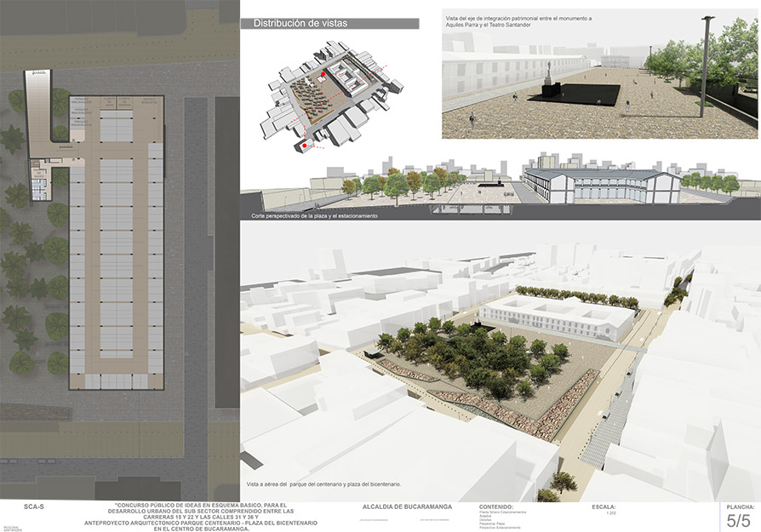Click the 5/5 plancha number

(x=738, y=521)
